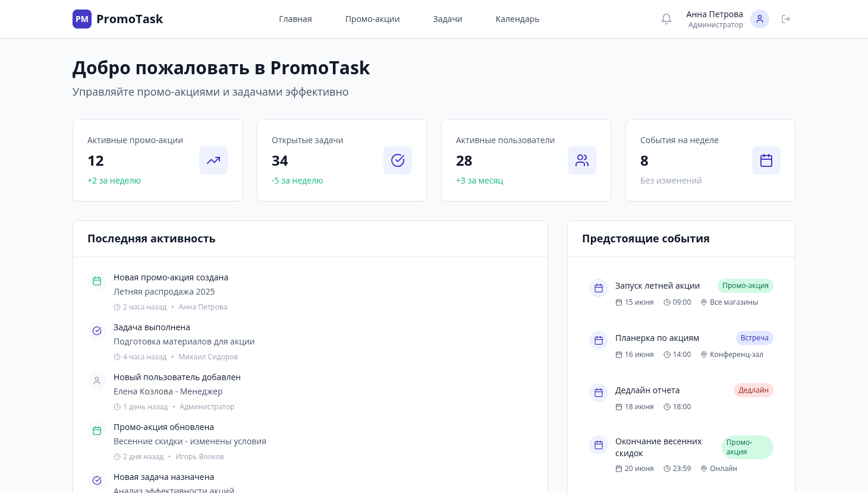This screenshot has height=493, width=868.
Task: Click the check icon beside 'Задача выполнена'
Action: (x=97, y=331)
